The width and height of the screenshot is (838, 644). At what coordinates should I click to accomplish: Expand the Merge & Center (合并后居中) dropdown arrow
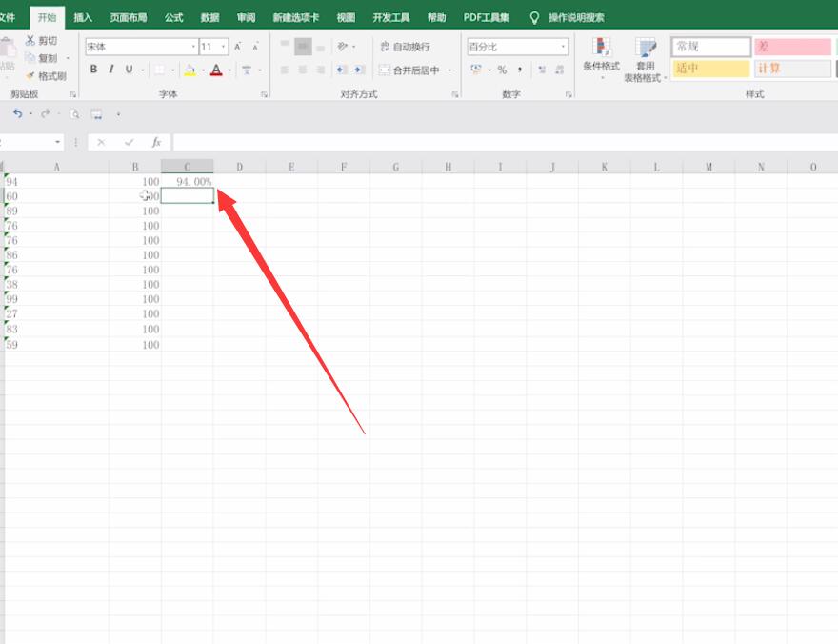(450, 70)
